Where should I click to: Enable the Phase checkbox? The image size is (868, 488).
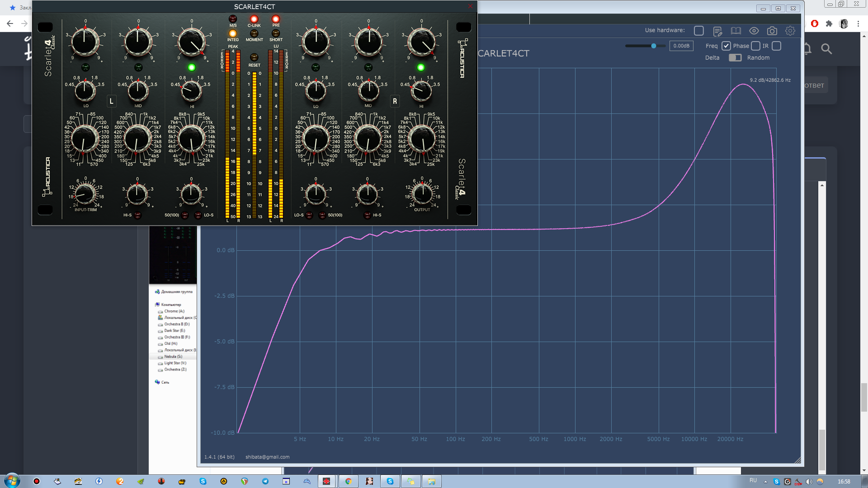click(755, 46)
